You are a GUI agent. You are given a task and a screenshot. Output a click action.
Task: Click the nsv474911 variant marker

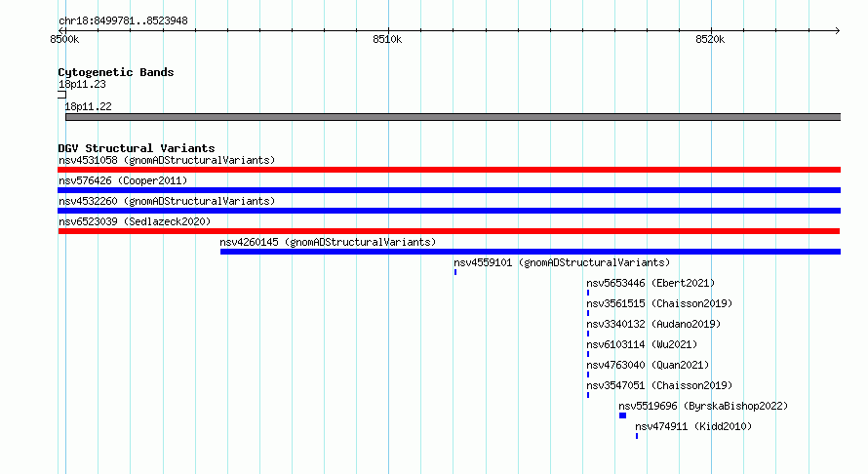pos(637,436)
